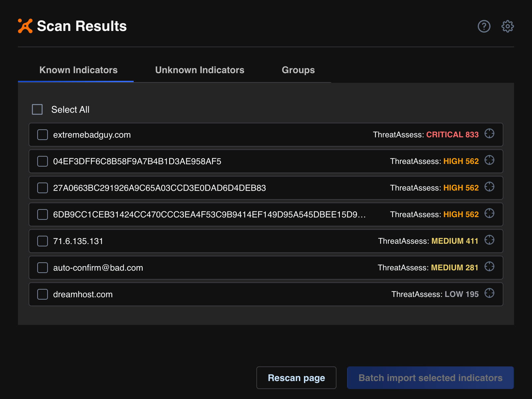Click the target icon for extremebadguy.com
Image resolution: width=532 pixels, height=399 pixels.
(x=489, y=134)
